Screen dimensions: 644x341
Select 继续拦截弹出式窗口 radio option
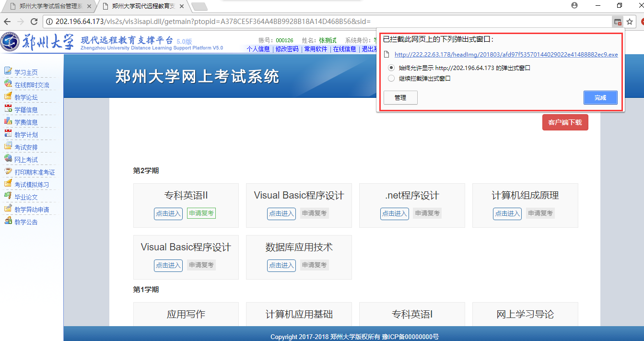tap(391, 78)
